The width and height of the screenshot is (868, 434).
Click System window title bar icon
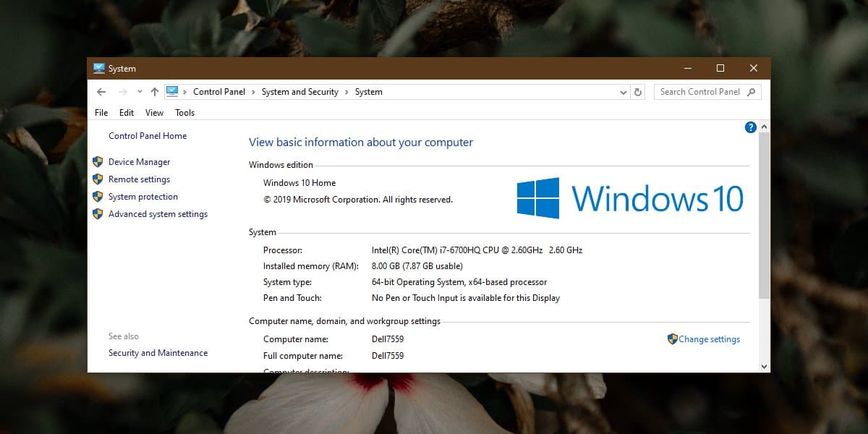[x=99, y=69]
